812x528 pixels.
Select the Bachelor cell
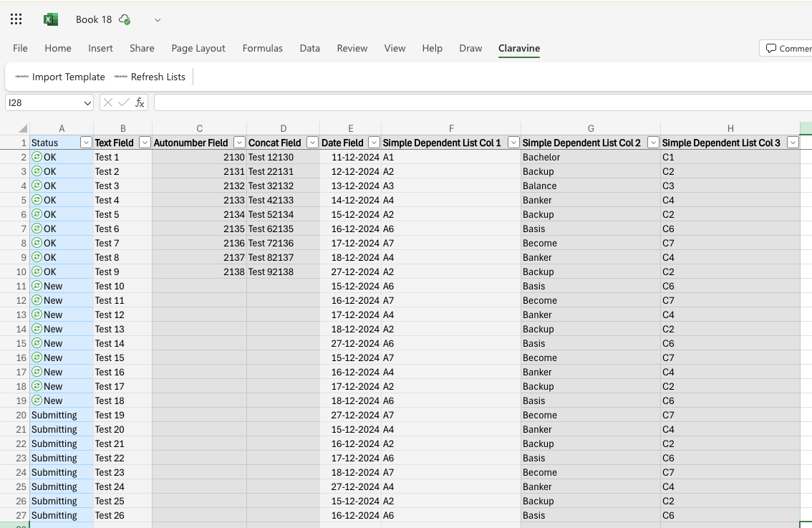[x=591, y=157]
